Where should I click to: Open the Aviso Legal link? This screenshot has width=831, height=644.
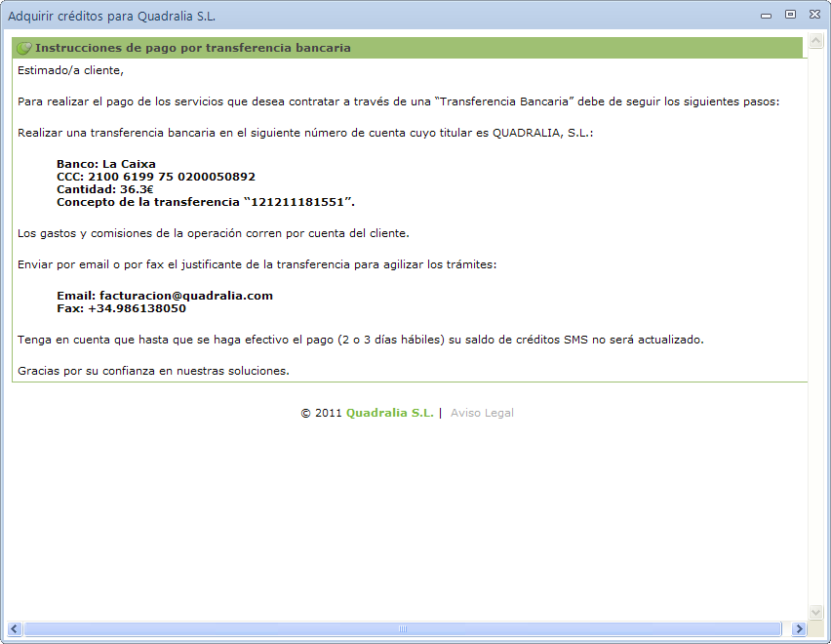pyautogui.click(x=482, y=413)
